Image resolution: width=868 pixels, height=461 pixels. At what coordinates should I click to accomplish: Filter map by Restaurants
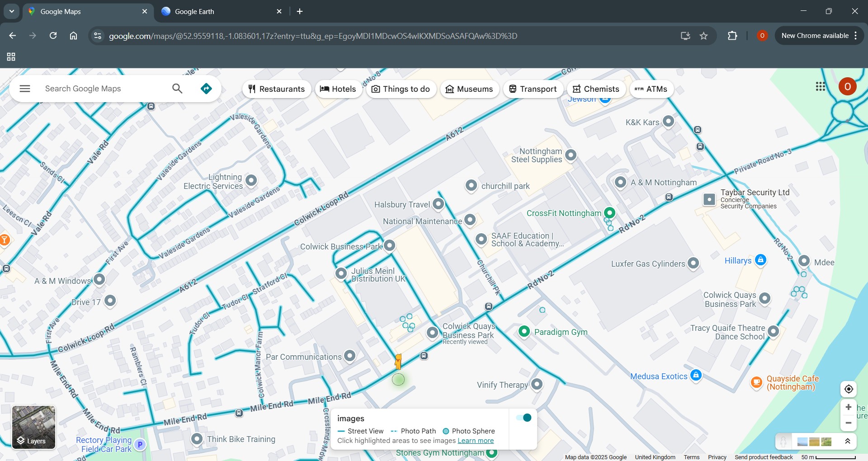[277, 89]
